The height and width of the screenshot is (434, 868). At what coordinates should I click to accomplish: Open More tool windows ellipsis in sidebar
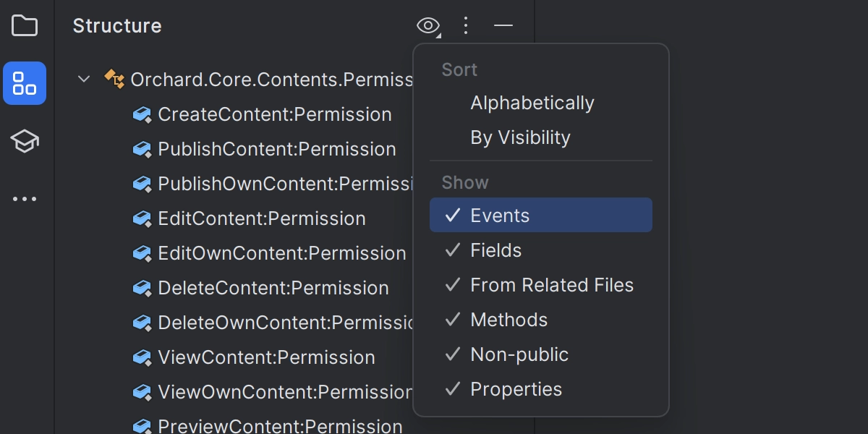tap(25, 199)
